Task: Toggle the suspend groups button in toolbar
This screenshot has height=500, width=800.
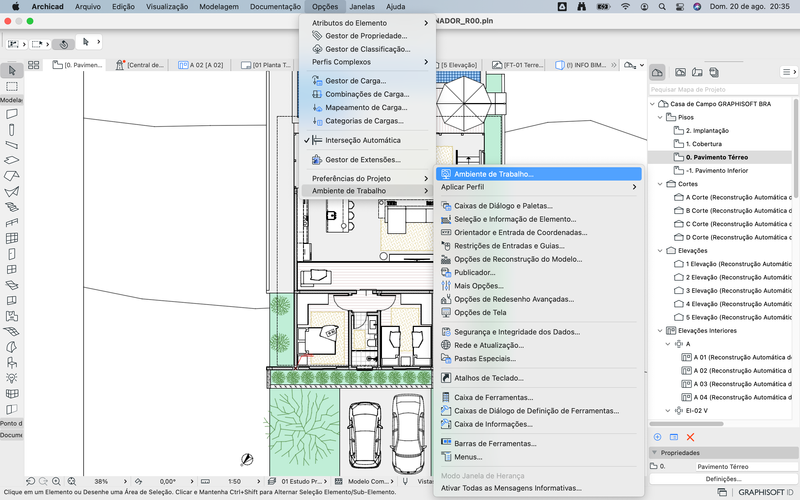Action: pyautogui.click(x=62, y=44)
